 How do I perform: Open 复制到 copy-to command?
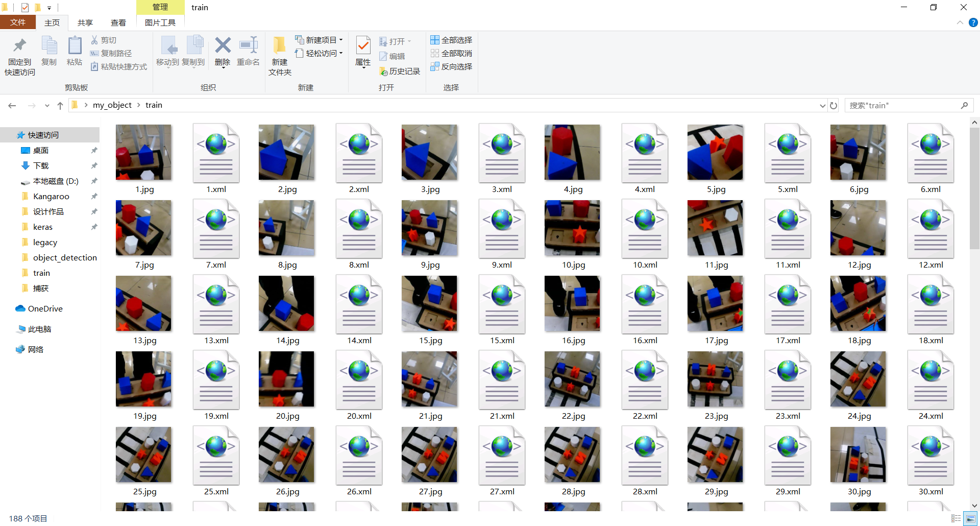(193, 51)
